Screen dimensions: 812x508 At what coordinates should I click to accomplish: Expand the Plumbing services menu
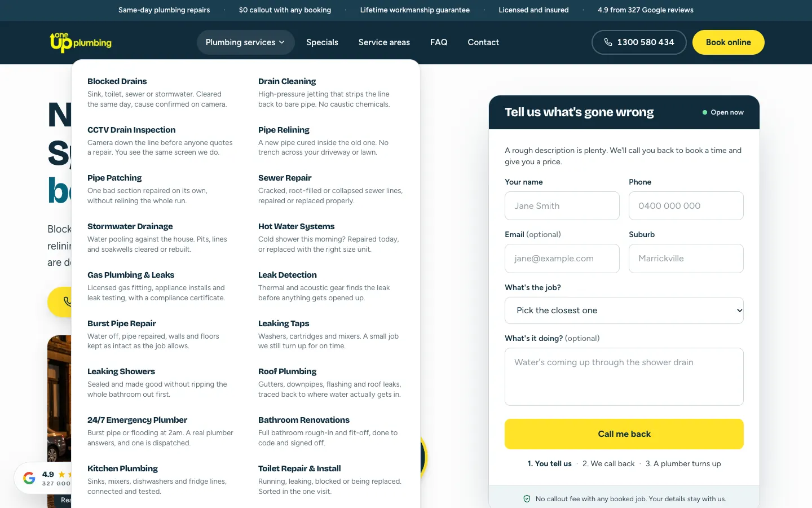245,42
